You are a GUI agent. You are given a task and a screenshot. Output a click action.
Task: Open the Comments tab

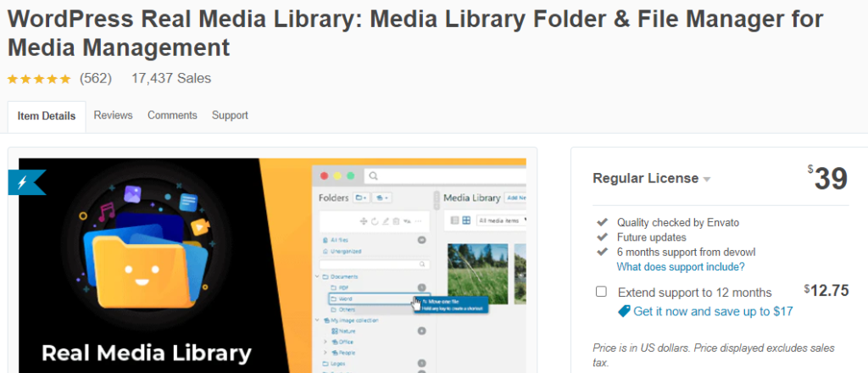point(172,115)
